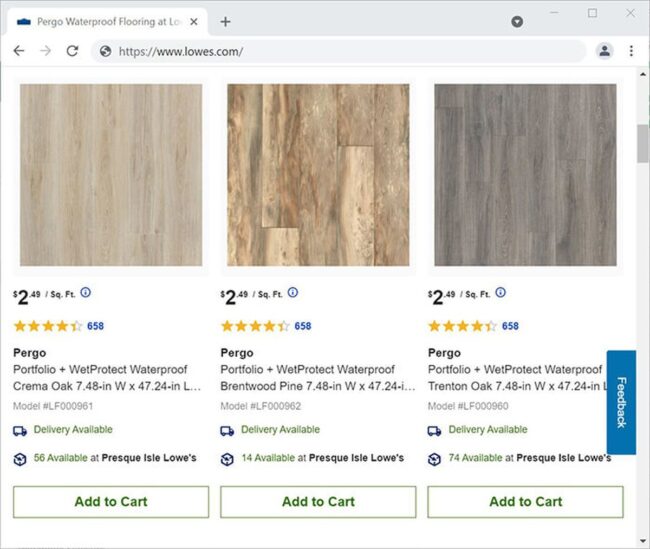
Task: Click the pickup box icon beside 74 Available
Action: (x=434, y=459)
